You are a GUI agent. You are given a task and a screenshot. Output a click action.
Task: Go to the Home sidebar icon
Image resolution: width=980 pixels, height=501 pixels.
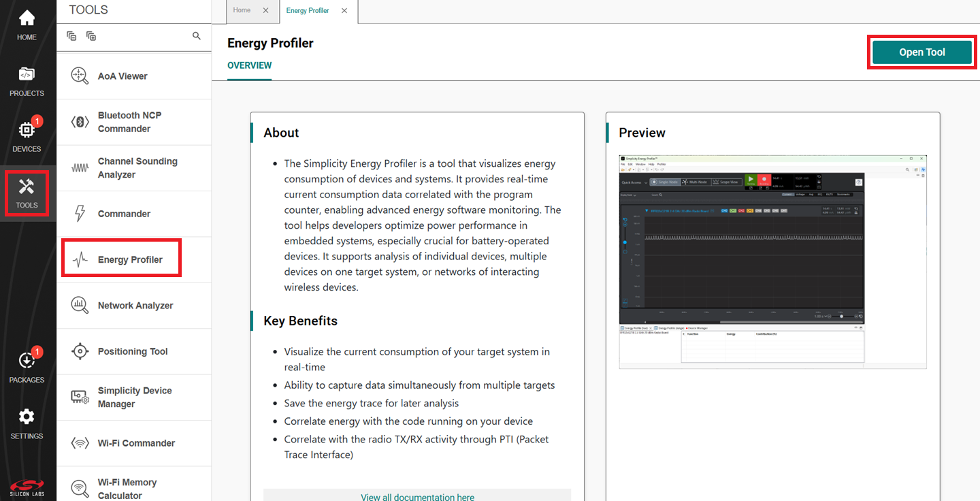[x=27, y=22]
